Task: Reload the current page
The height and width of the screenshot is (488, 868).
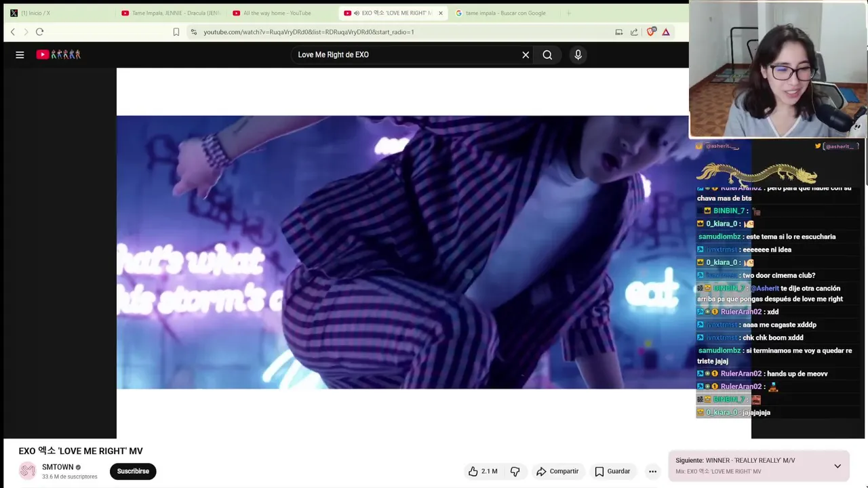Action: click(x=39, y=32)
